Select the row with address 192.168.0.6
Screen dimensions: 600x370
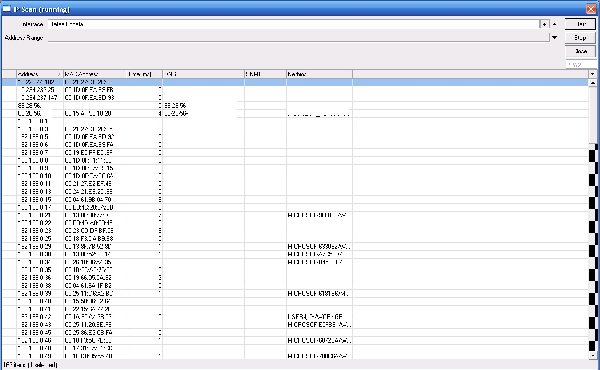(x=295, y=145)
